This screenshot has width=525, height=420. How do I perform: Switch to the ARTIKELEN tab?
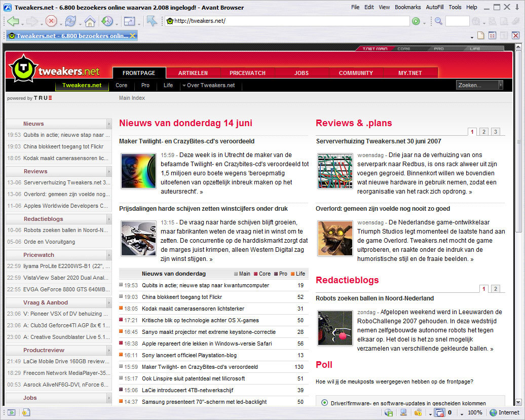click(193, 73)
